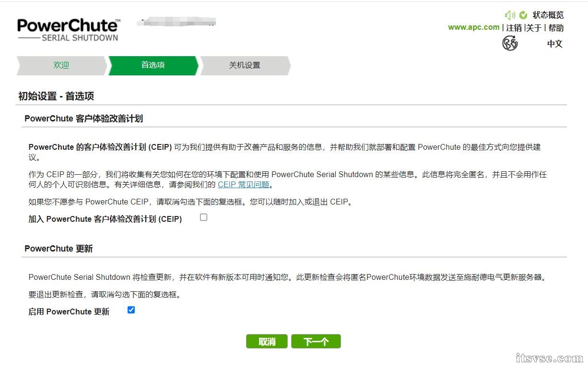
Task: Open the 关于 about link
Action: click(534, 28)
